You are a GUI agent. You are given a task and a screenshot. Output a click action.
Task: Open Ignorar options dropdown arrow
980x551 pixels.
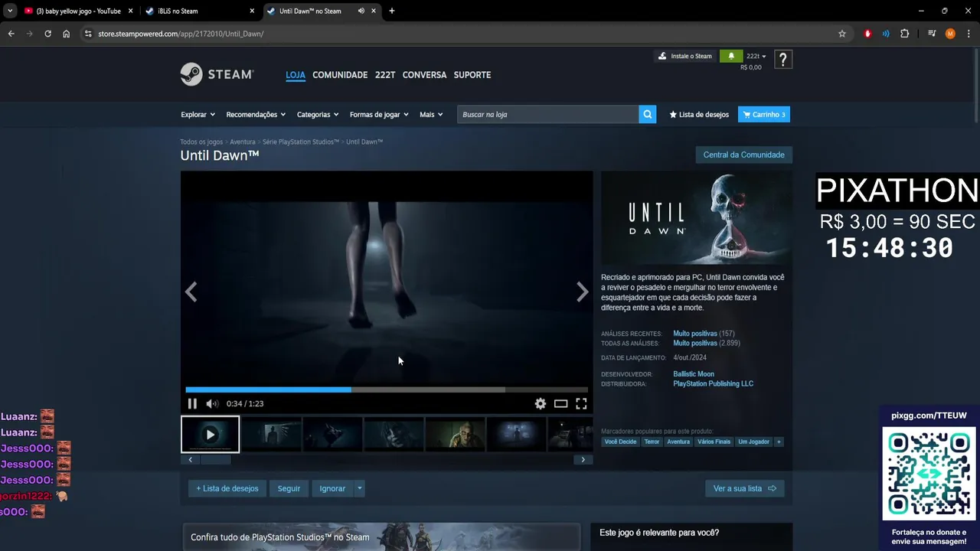359,488
